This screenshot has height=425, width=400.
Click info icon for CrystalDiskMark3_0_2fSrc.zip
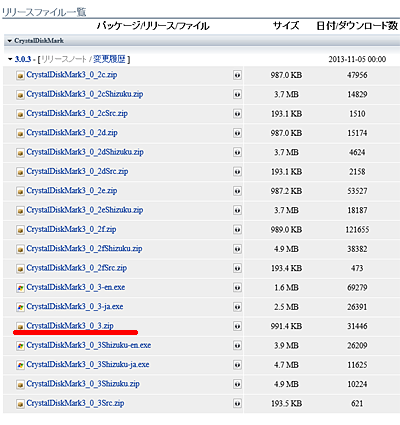click(237, 269)
